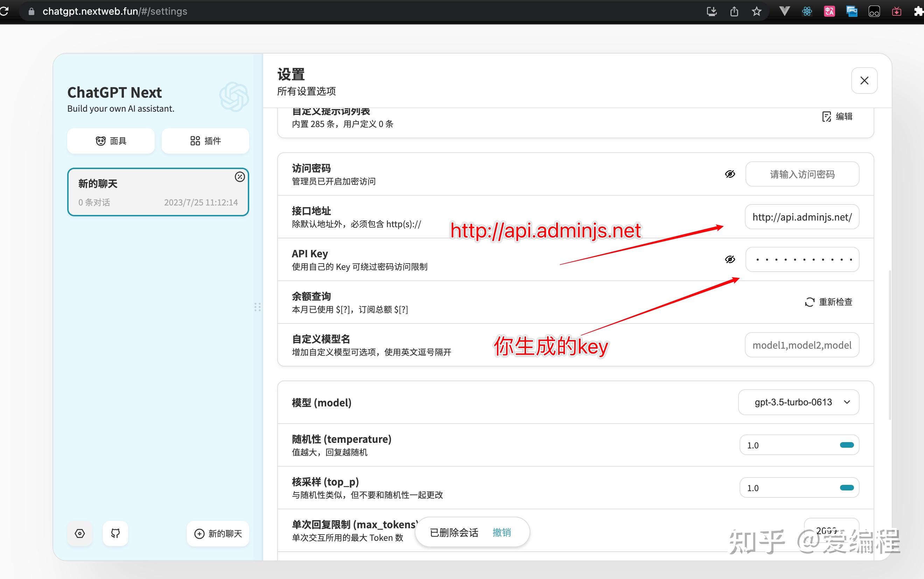The width and height of the screenshot is (924, 579).
Task: Open the blue screenshot extension icon
Action: [852, 12]
